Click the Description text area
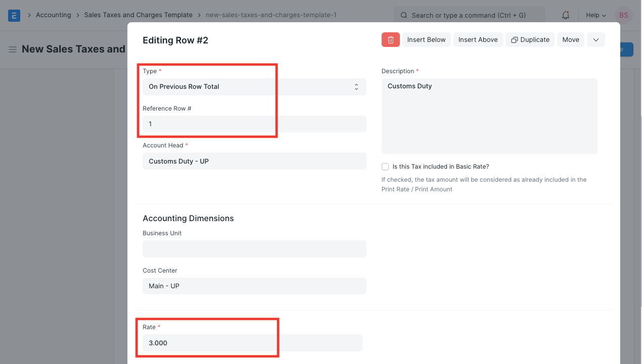This screenshot has width=642, height=364. pos(489,116)
